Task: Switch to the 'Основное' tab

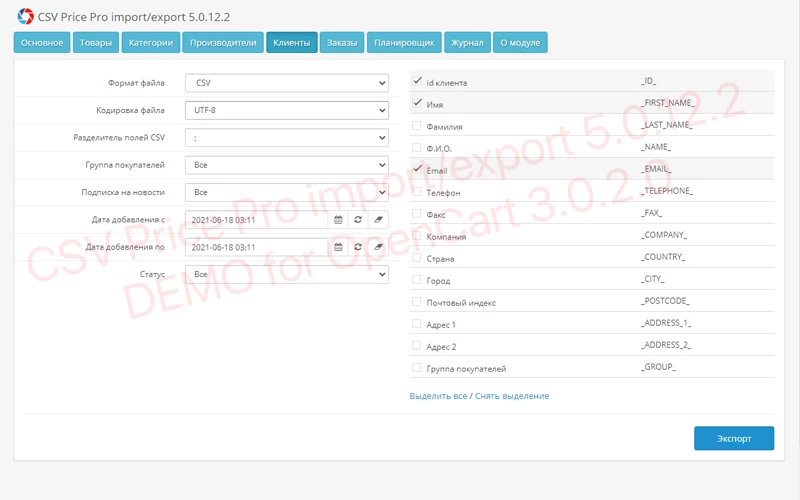Action: pyautogui.click(x=42, y=42)
